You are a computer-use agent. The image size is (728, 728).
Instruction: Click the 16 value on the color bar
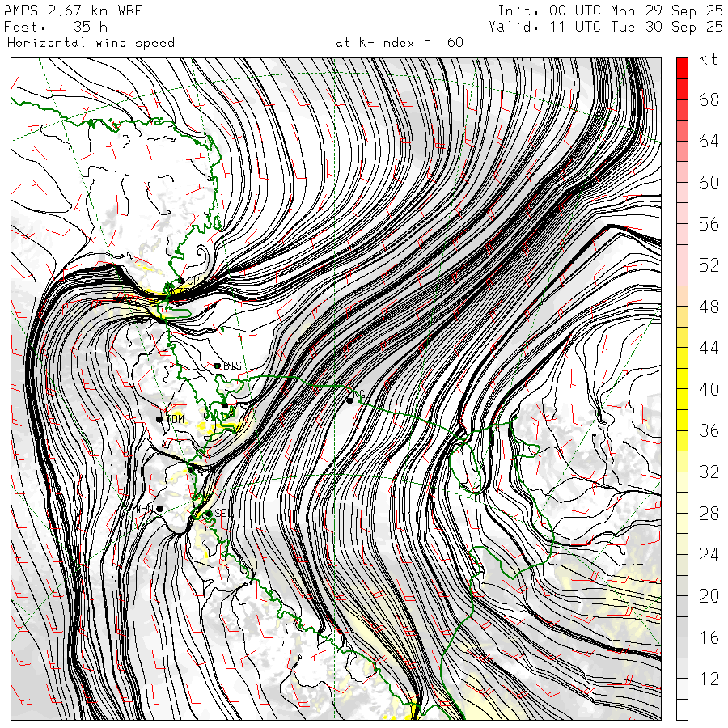709,637
